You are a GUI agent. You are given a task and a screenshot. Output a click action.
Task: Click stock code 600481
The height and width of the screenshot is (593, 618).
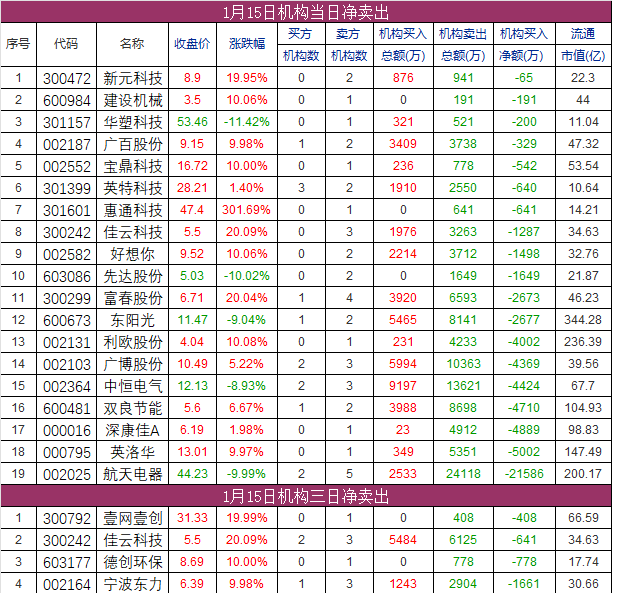point(67,409)
